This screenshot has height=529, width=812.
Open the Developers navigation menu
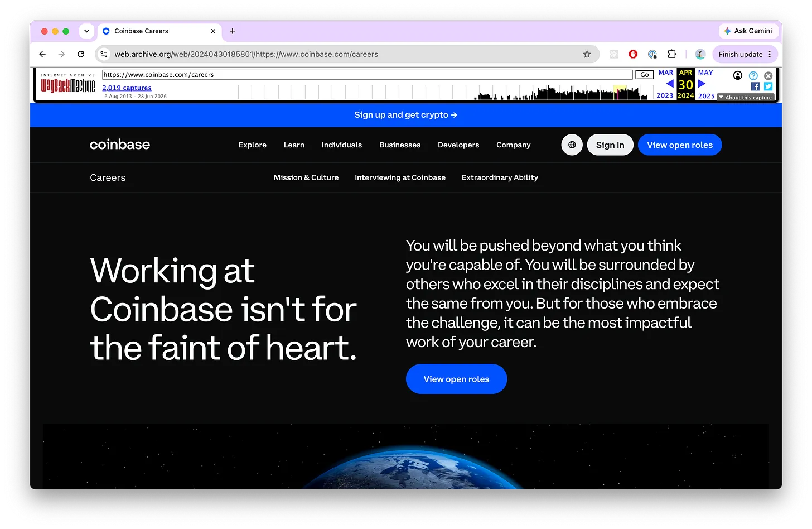point(458,145)
